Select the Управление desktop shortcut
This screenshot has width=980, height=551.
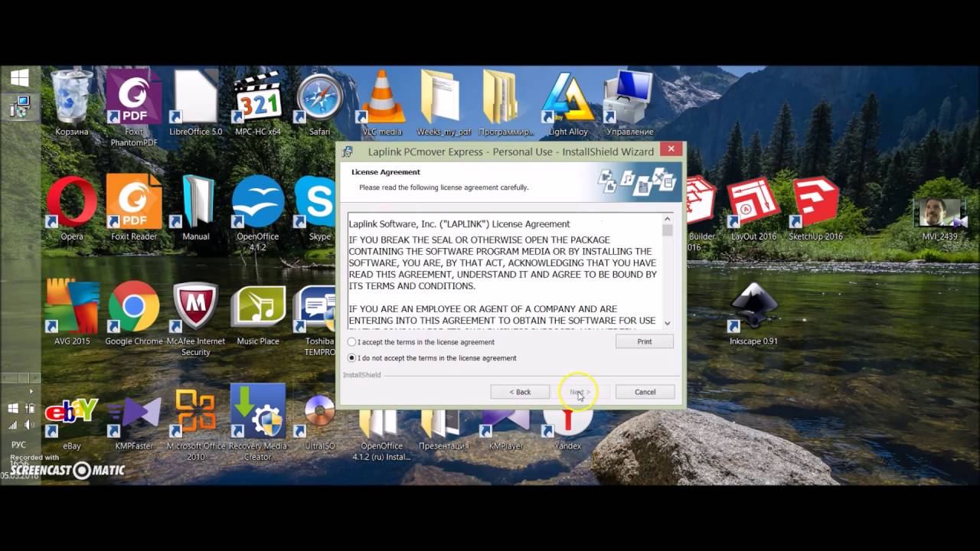(630, 96)
